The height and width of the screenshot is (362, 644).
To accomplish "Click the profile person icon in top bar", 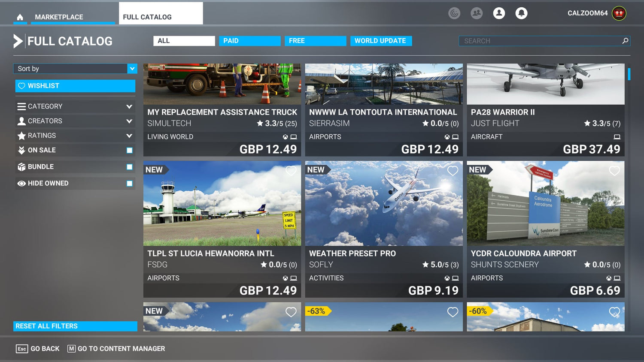I will [499, 13].
